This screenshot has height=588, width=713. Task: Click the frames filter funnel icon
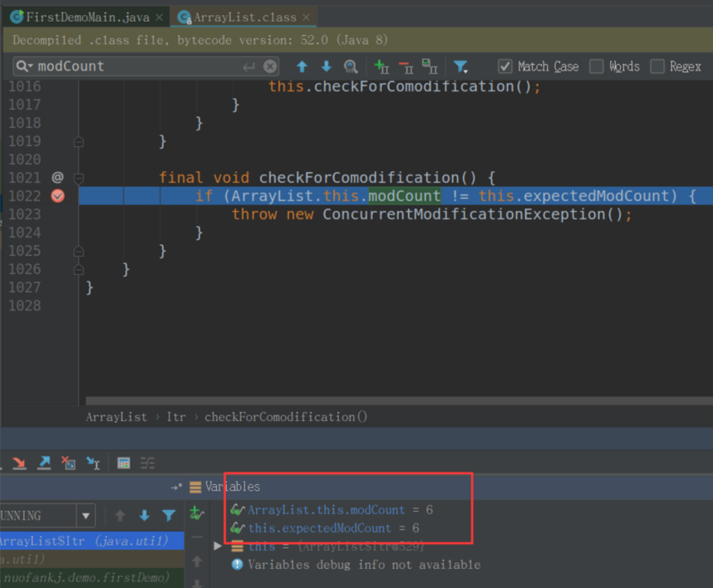(169, 516)
